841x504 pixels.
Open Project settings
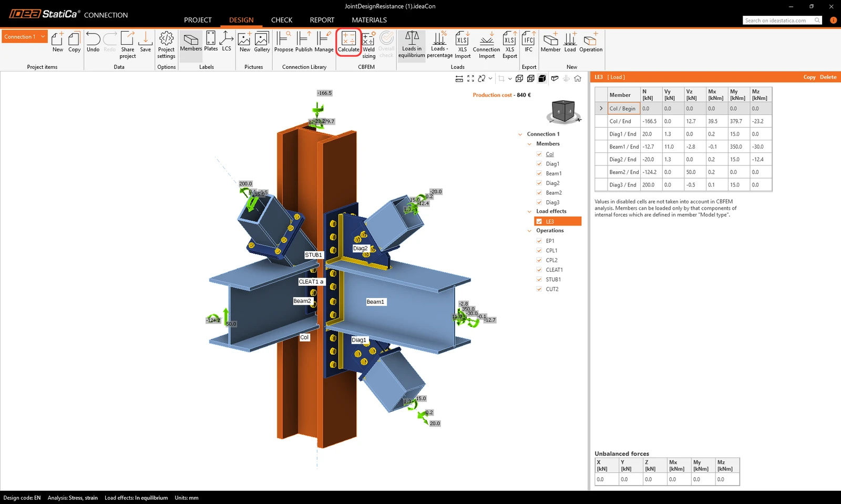pos(166,45)
